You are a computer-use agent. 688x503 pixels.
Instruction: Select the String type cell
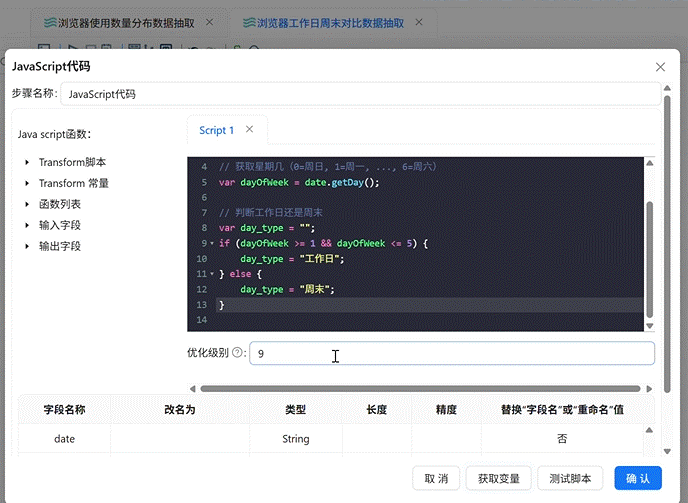click(296, 438)
